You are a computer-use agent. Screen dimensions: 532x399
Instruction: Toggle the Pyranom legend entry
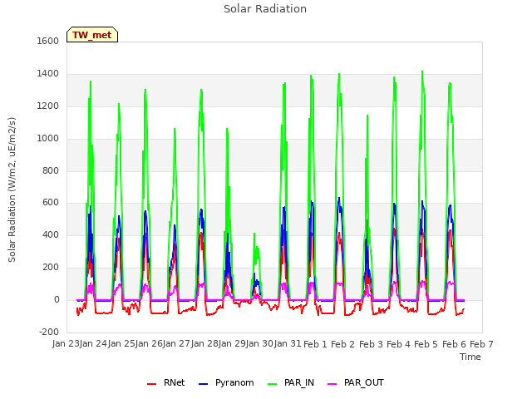click(226, 382)
